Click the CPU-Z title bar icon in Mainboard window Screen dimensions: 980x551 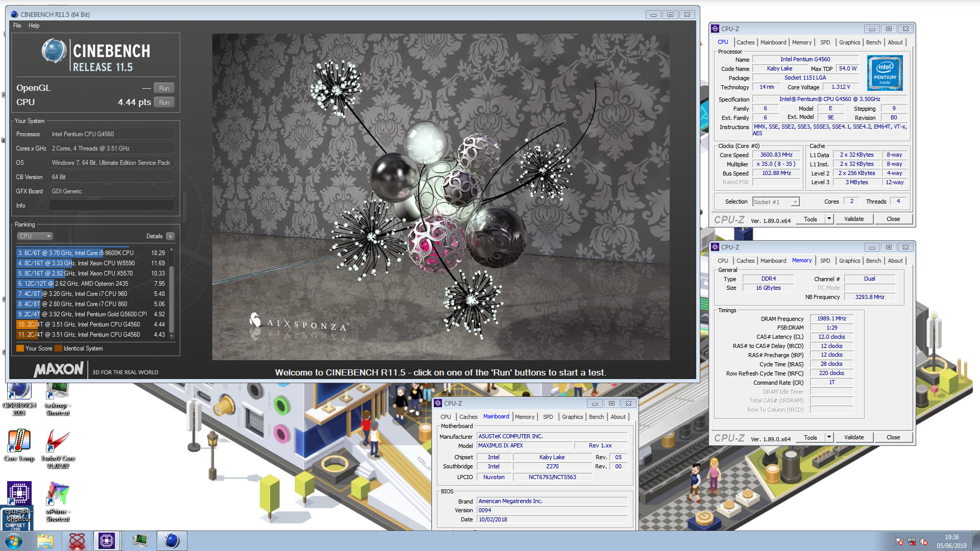pos(438,404)
